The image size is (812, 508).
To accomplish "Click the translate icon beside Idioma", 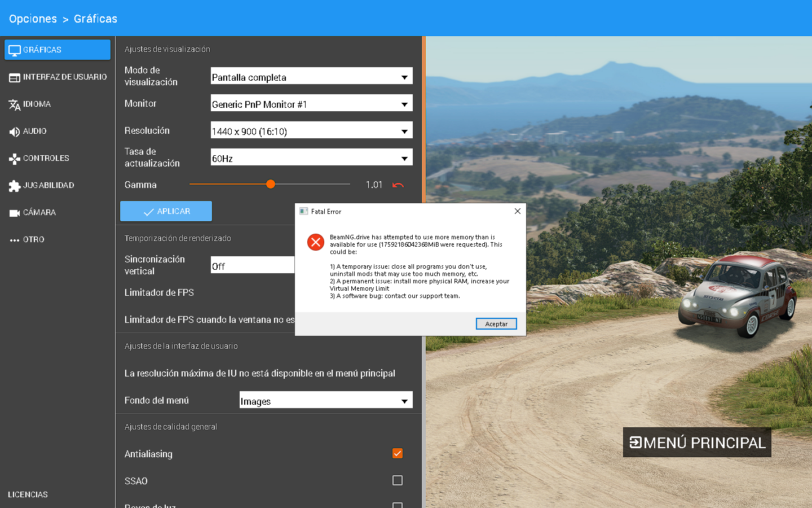I will [x=15, y=104].
